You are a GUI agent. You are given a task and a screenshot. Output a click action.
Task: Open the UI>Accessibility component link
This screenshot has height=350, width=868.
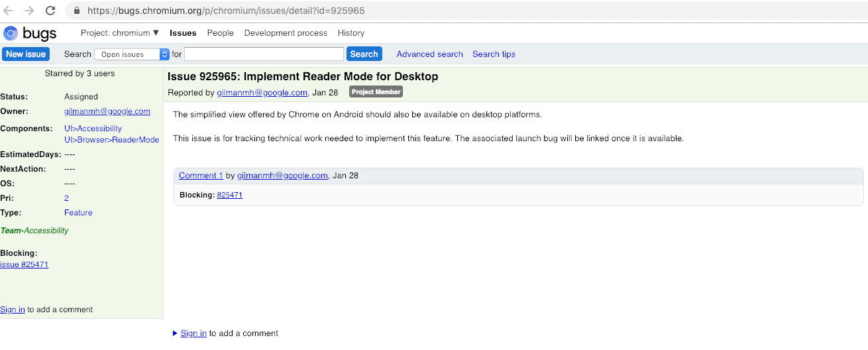pyautogui.click(x=93, y=129)
